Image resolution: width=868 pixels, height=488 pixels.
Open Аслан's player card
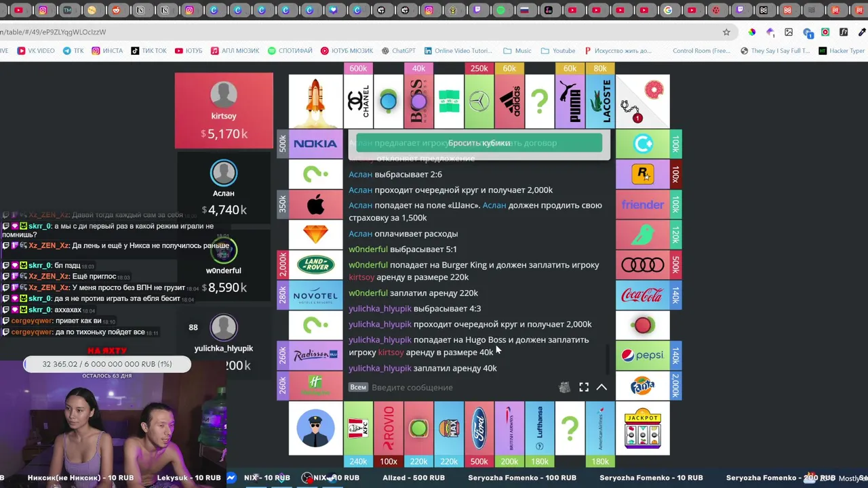(x=224, y=188)
